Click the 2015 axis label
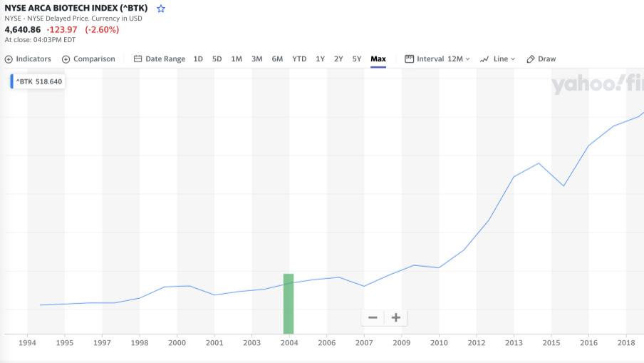Image resolution: width=644 pixels, height=363 pixels. (x=551, y=343)
